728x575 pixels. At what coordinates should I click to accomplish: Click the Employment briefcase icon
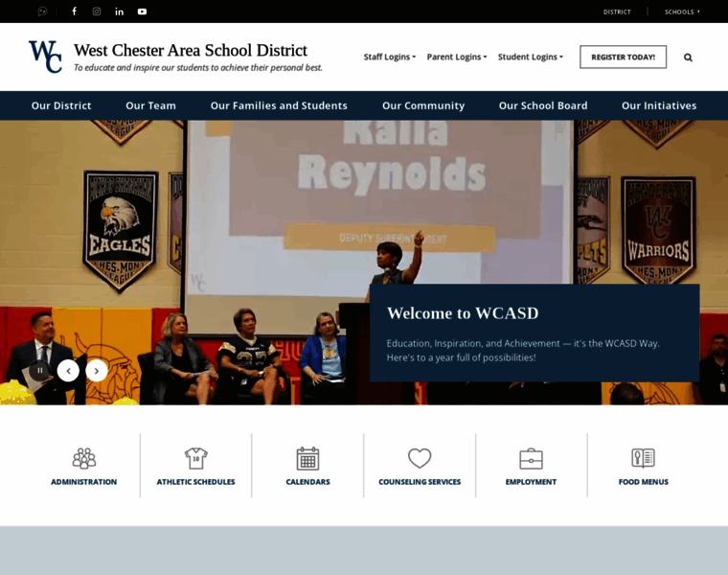[x=531, y=458]
